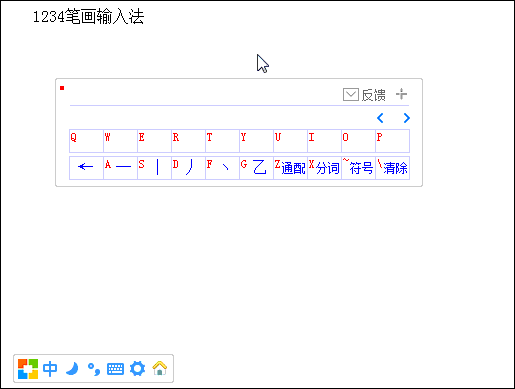Click the input method logo icon
The width and height of the screenshot is (515, 389).
28,369
